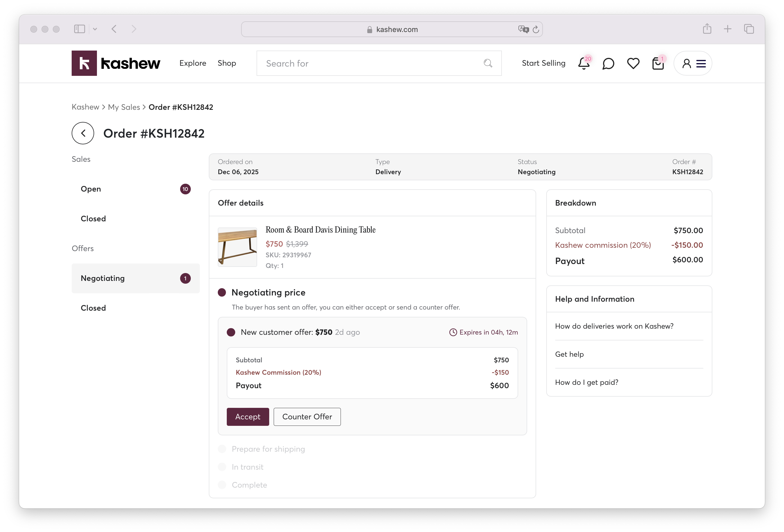Image resolution: width=784 pixels, height=532 pixels.
Task: Click the circular back arrow button
Action: (83, 133)
